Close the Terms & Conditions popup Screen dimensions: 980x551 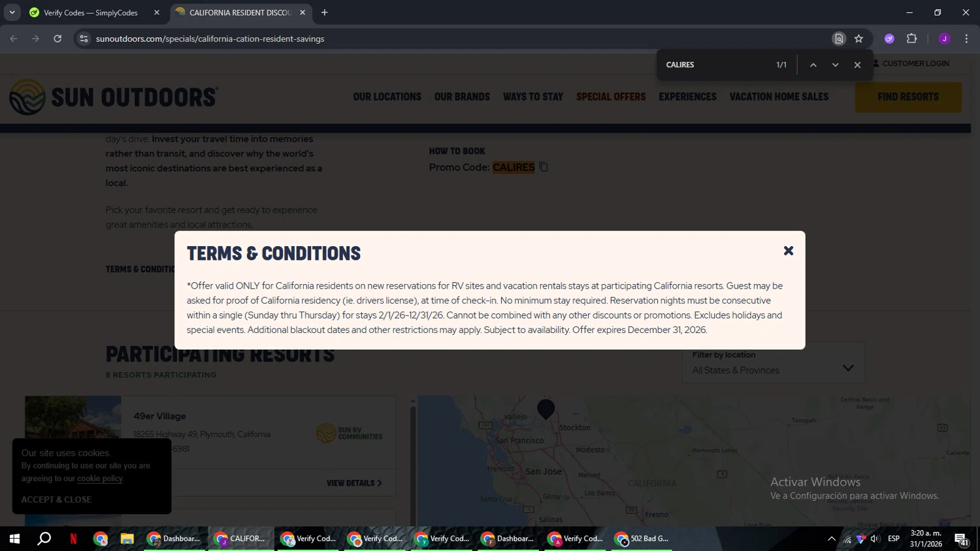(x=789, y=251)
